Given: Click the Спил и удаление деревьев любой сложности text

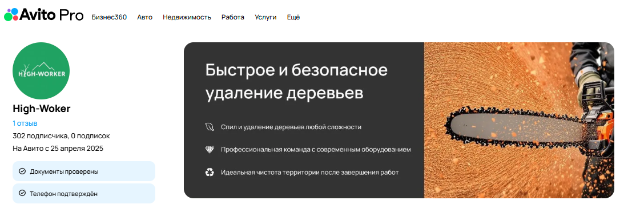Looking at the screenshot, I should (x=291, y=127).
